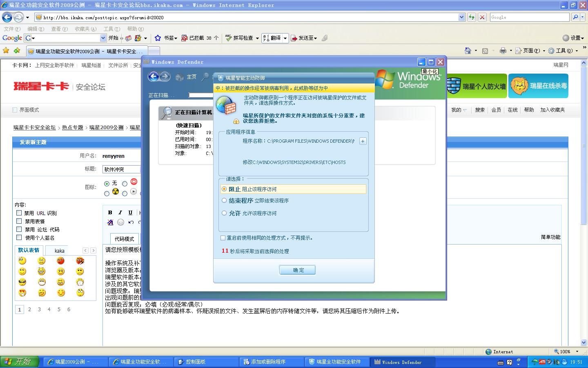Select 结束程序 end program option
588x368 pixels.
click(x=224, y=200)
